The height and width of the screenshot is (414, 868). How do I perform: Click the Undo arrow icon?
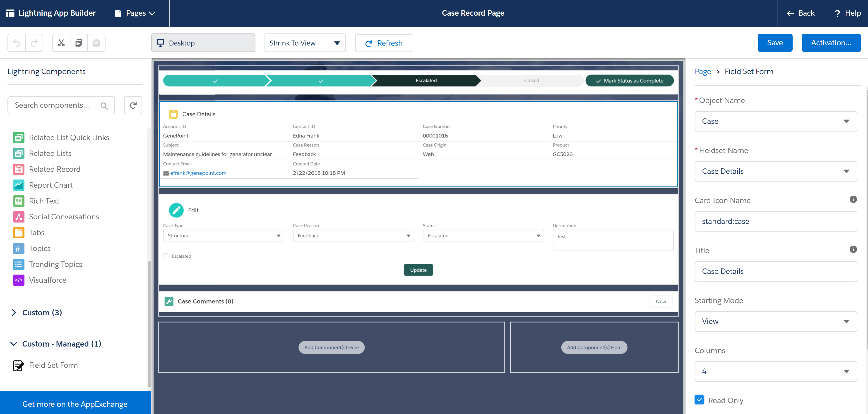click(17, 43)
